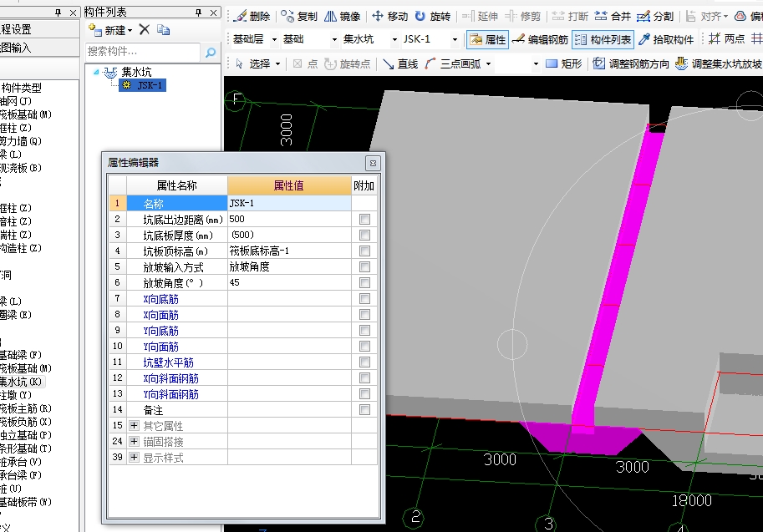This screenshot has width=763, height=532.
Task: Click the 属性名称 column header
Action: click(176, 185)
